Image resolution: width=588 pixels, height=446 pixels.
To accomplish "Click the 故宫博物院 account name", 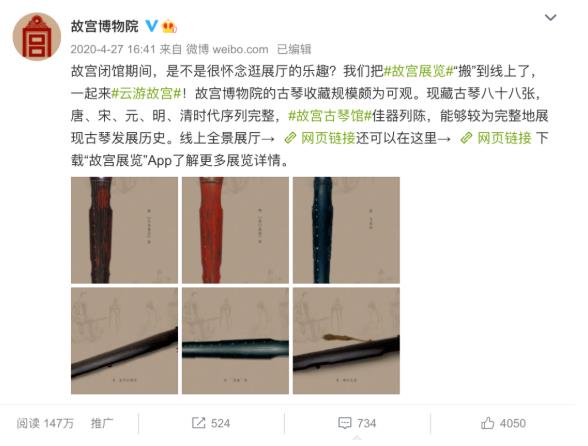I will 105,26.
